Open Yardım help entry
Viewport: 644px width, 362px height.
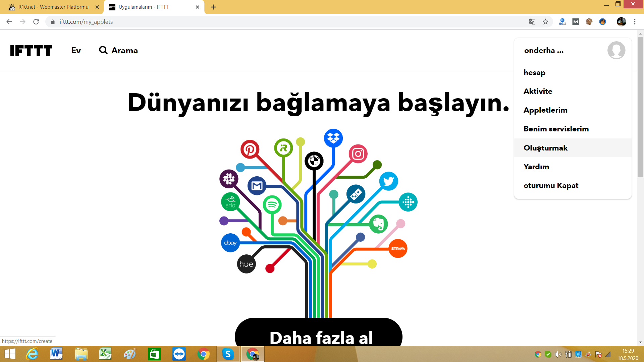(573, 167)
